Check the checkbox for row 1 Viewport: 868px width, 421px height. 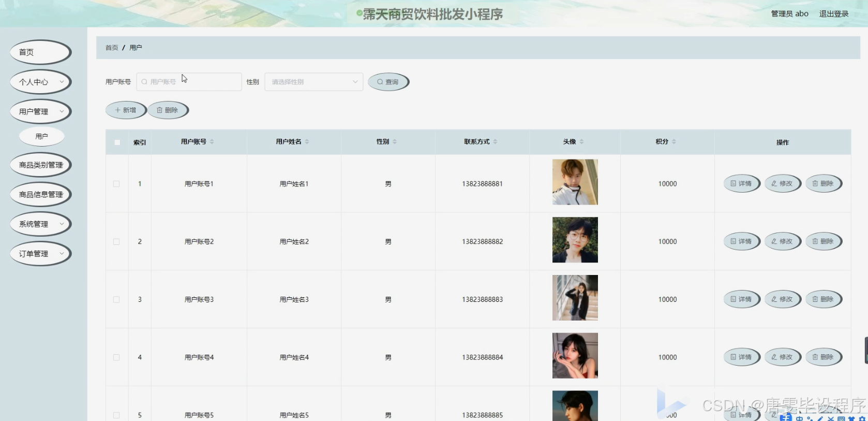coord(116,184)
